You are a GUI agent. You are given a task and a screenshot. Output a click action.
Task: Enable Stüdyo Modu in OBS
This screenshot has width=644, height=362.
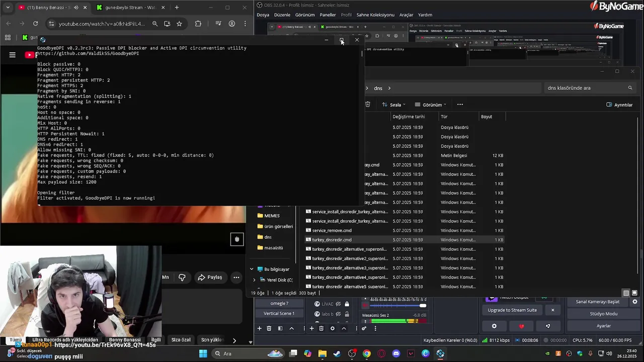click(604, 314)
